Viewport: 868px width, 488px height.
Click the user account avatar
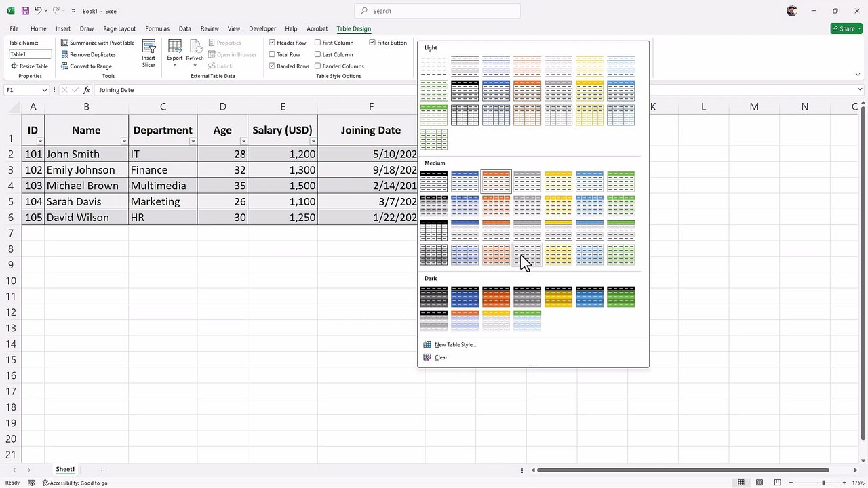pos(792,11)
